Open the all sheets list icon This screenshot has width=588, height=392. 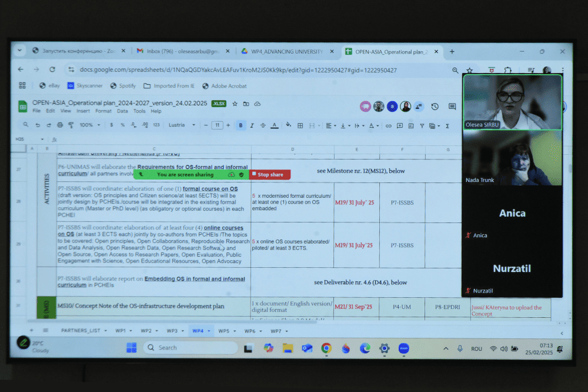tap(45, 330)
